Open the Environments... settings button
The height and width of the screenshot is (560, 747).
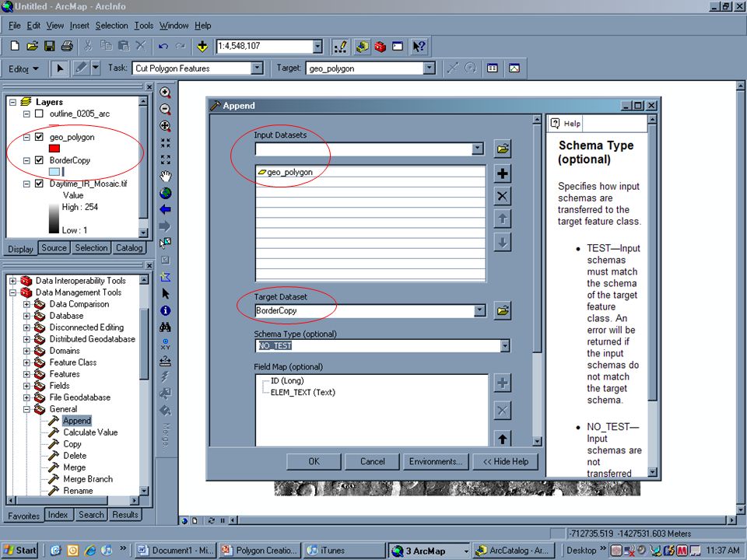pos(436,461)
